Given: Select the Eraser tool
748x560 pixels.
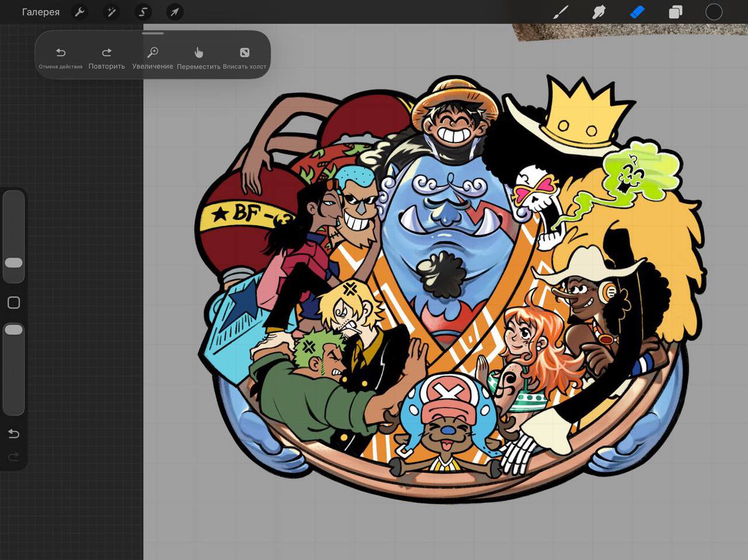Looking at the screenshot, I should 637,12.
